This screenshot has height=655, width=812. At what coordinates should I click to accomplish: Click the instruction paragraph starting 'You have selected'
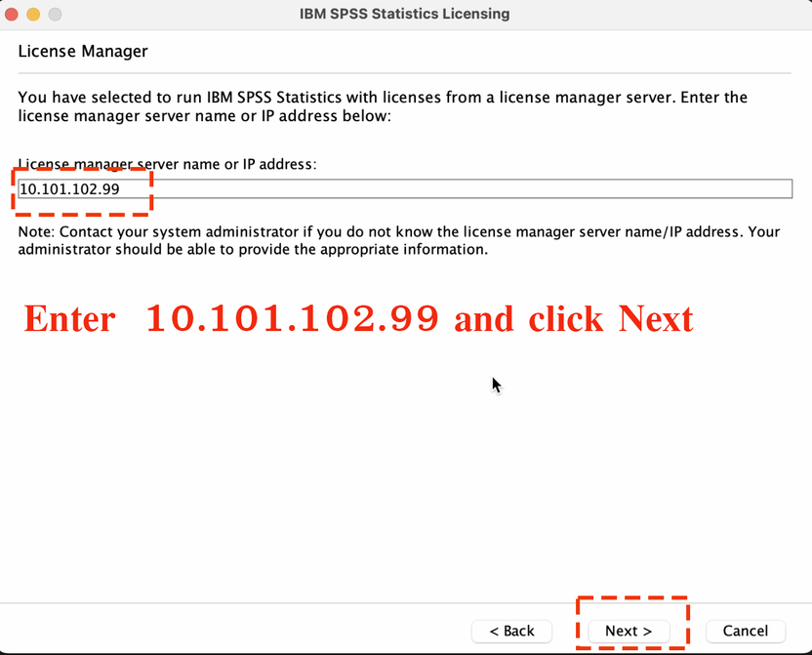(383, 106)
